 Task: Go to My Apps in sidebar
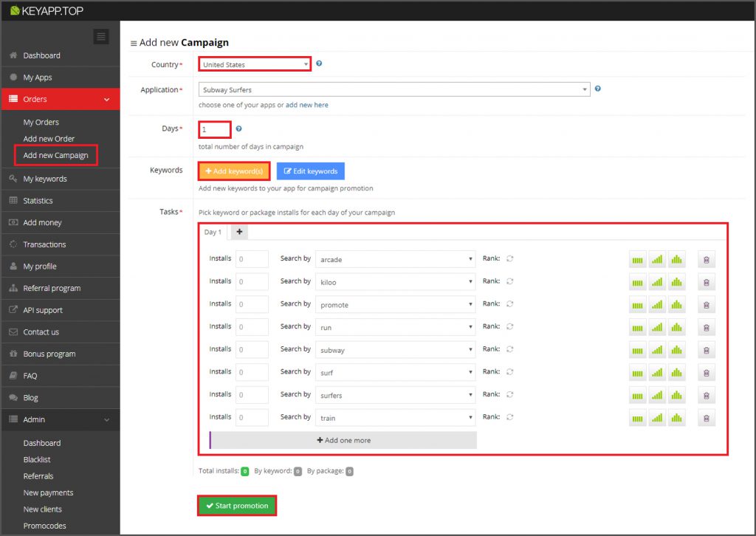[38, 78]
